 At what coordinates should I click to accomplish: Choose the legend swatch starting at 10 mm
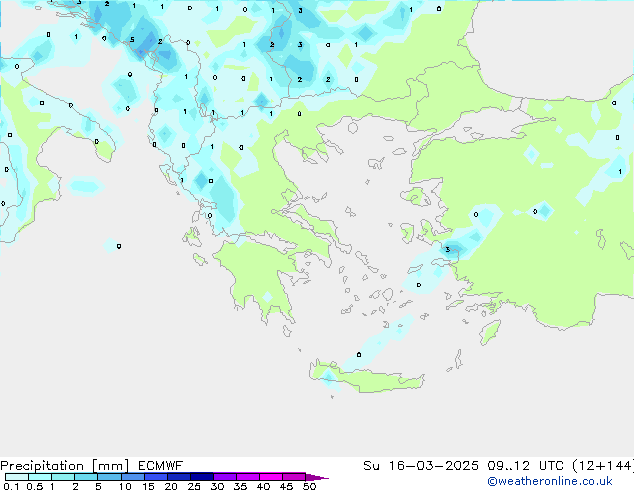[132, 477]
